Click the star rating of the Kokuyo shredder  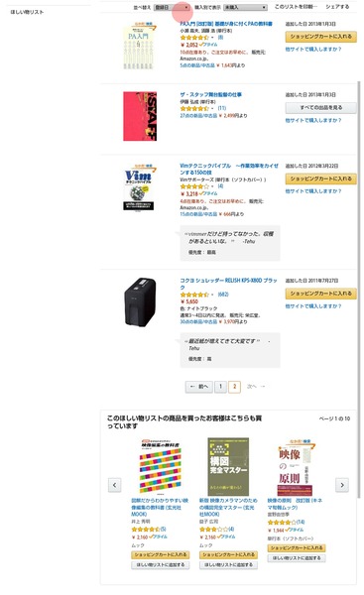point(194,295)
